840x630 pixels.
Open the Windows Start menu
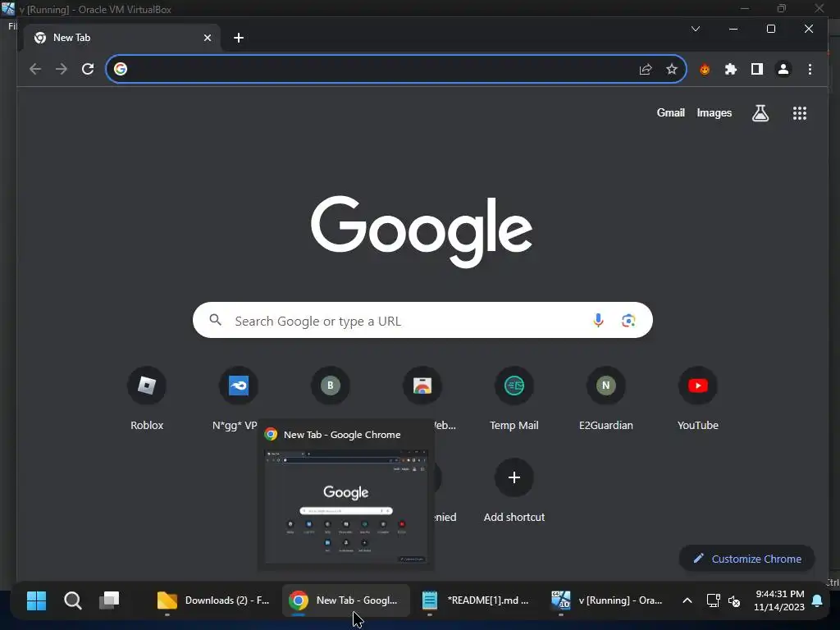[36, 600]
